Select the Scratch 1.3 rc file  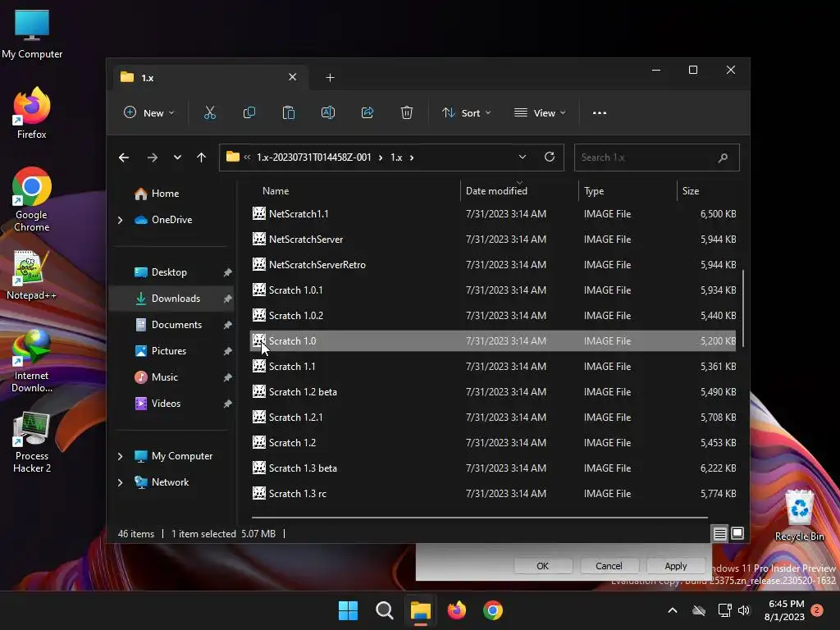(493, 494)
